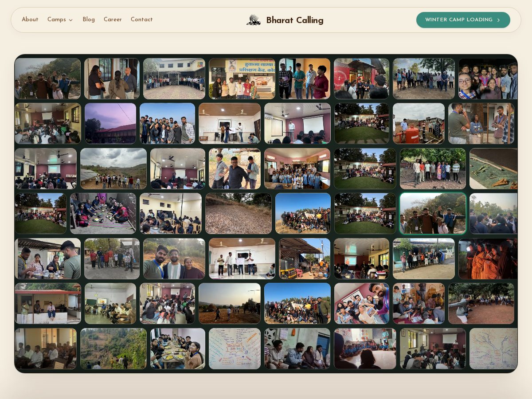This screenshot has width=532, height=399.
Task: Open photo with Hindi training centre banner
Action: coord(242,78)
